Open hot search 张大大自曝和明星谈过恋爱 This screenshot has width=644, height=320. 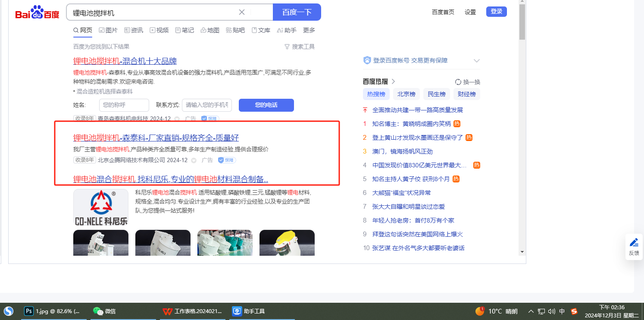pyautogui.click(x=409, y=207)
